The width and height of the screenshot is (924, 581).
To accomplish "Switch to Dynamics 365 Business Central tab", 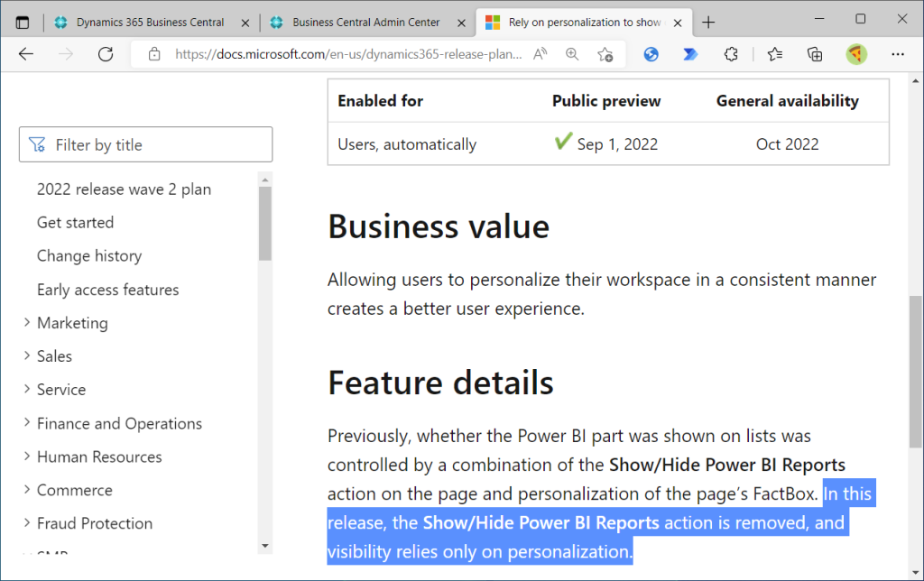I will pyautogui.click(x=149, y=23).
